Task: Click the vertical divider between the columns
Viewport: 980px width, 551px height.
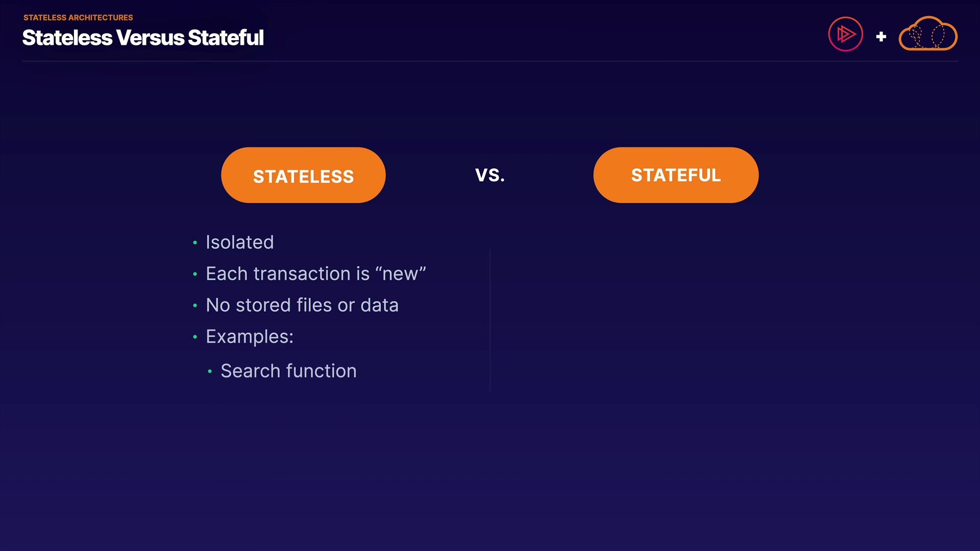Action: [490, 320]
